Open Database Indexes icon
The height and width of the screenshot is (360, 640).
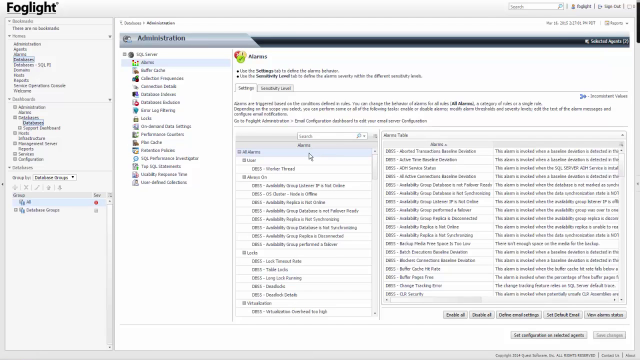coord(136,94)
